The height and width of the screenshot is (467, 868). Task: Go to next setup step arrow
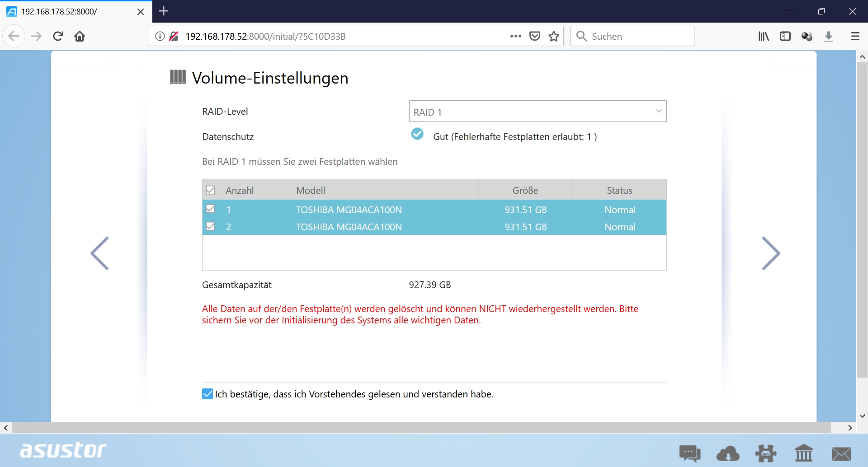tap(771, 253)
